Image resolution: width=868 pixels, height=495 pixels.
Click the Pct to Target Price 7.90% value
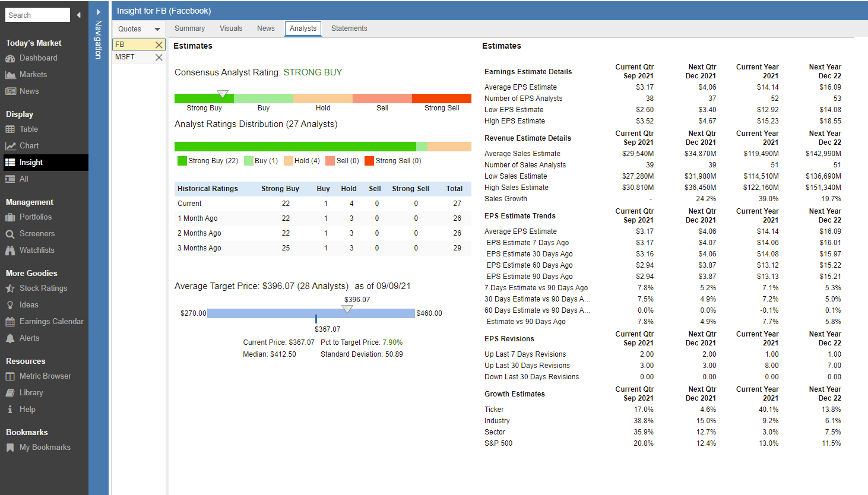392,342
